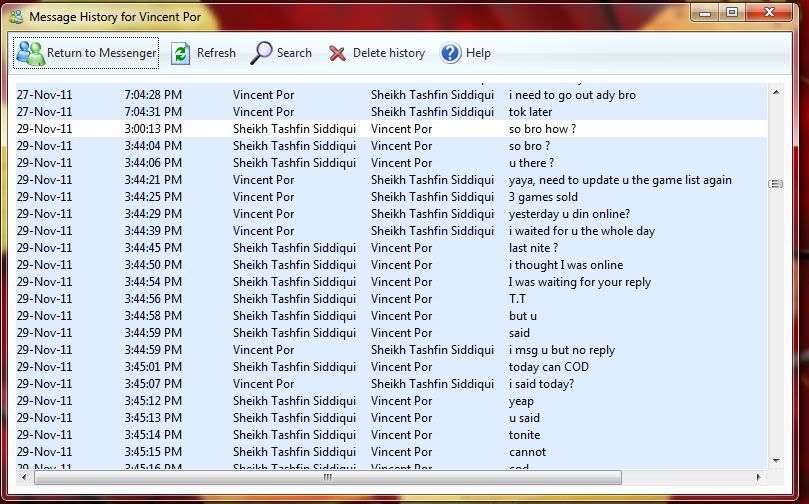The height and width of the screenshot is (504, 809).
Task: Click the blue question mark Help icon
Action: click(450, 53)
